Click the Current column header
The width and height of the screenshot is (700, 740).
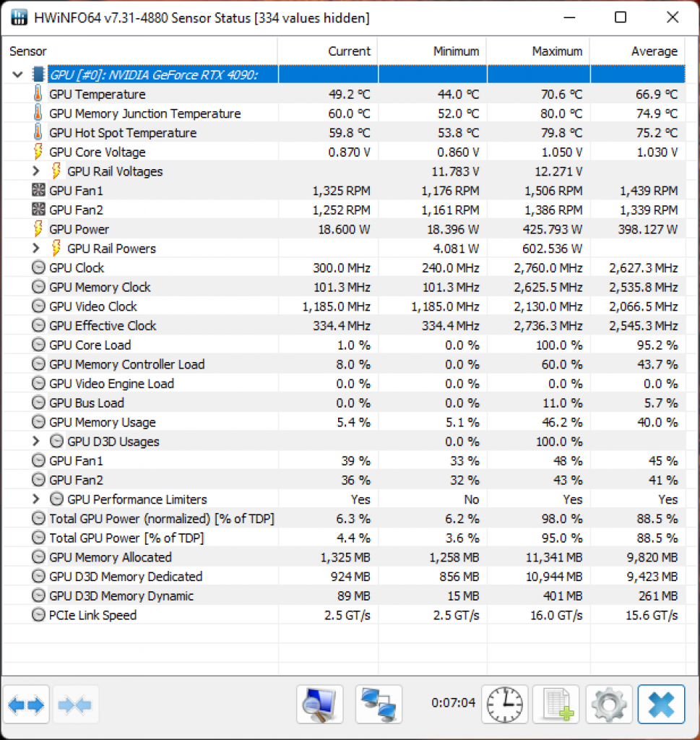328,51
